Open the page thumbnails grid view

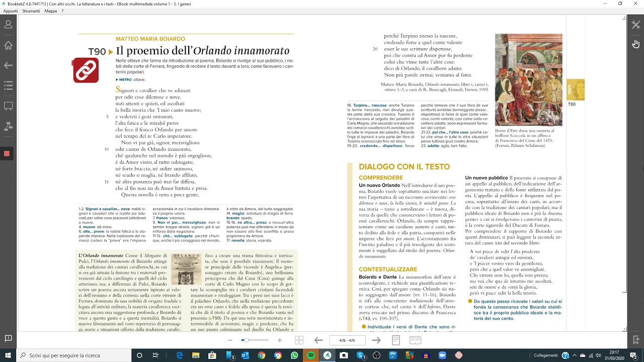pyautogui.click(x=299, y=340)
